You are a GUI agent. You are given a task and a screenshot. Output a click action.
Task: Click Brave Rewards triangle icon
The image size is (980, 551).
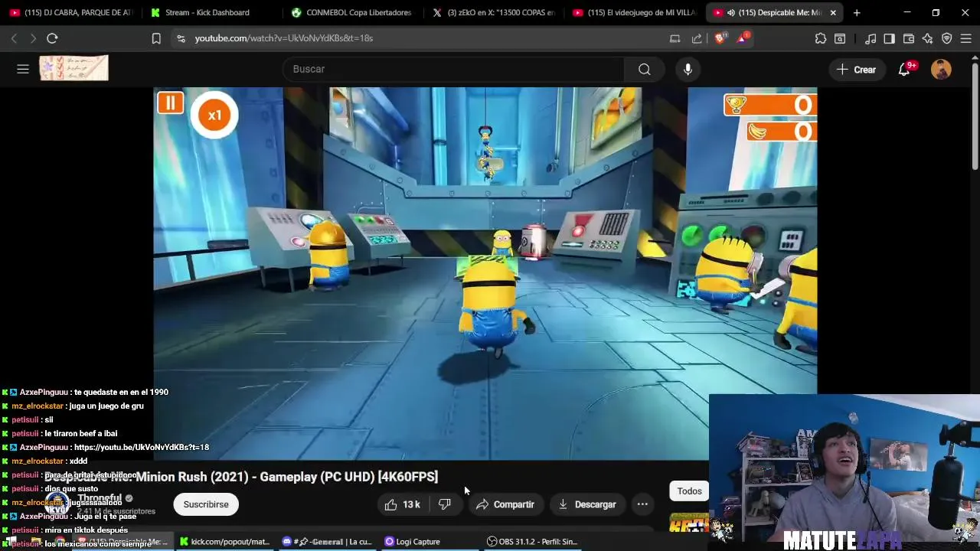[x=742, y=38]
